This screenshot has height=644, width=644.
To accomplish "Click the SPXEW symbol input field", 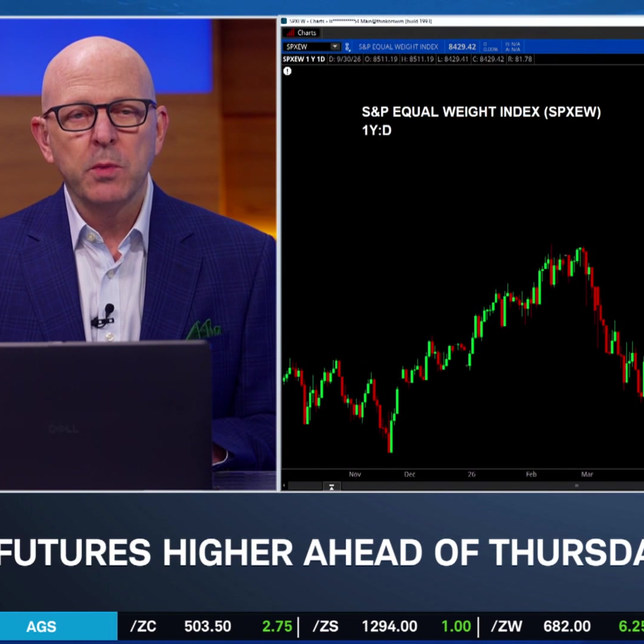I will pos(307,47).
